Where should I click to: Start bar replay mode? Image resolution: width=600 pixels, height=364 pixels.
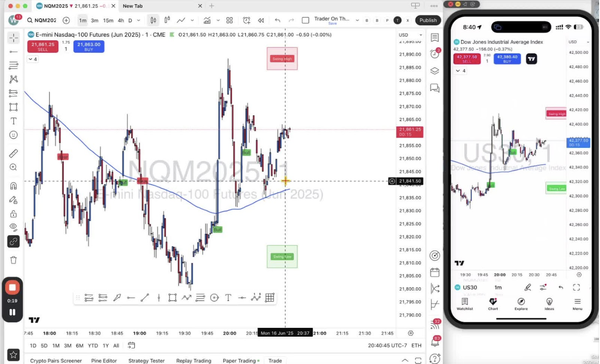pyautogui.click(x=261, y=20)
